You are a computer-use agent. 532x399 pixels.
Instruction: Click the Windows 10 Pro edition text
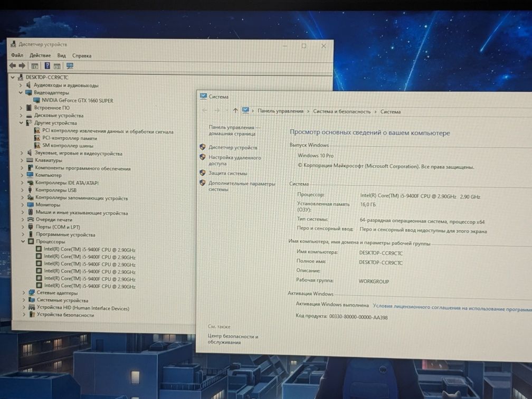316,155
